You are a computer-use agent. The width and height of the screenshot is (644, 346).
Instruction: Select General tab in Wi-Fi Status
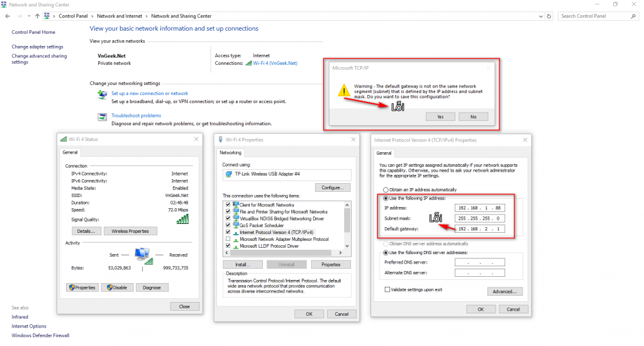coord(70,152)
